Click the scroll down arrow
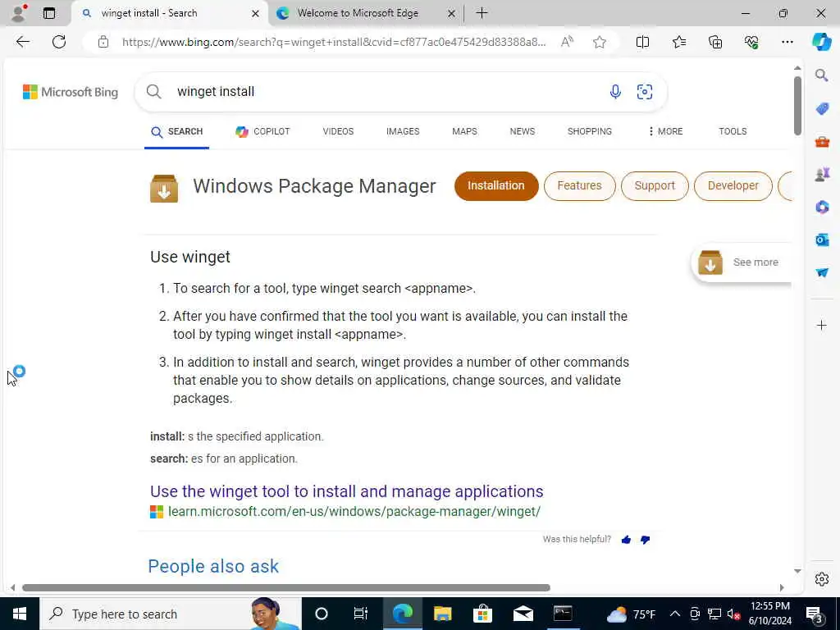The width and height of the screenshot is (840, 630). (x=797, y=571)
